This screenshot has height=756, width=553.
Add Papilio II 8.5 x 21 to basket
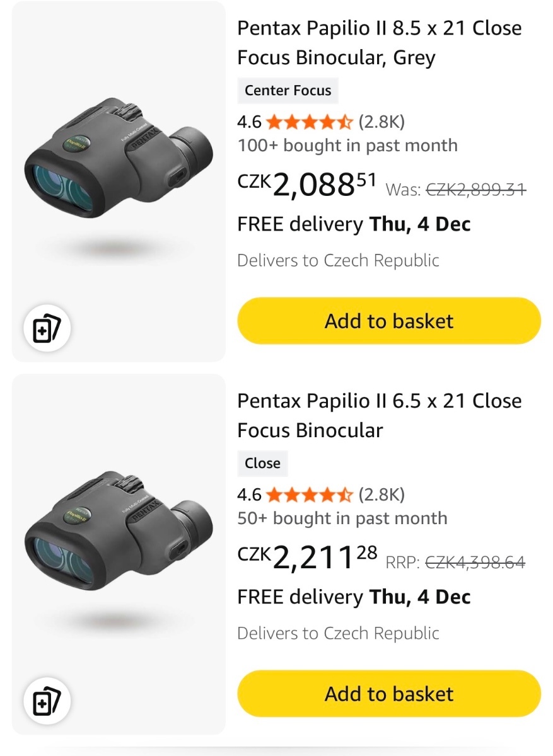(388, 321)
